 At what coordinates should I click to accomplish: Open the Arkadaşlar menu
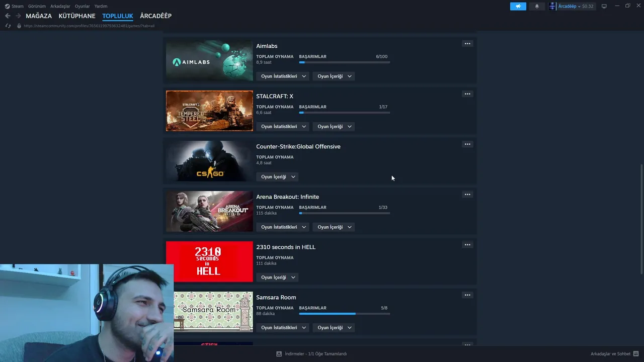tap(60, 6)
